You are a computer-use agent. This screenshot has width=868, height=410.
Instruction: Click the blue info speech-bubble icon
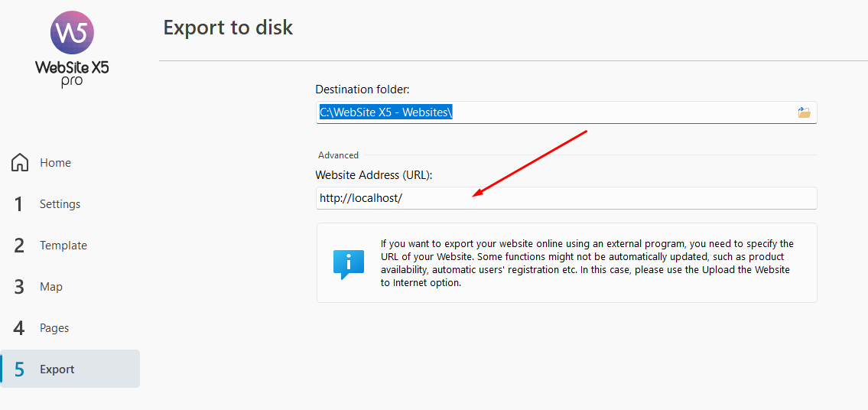pyautogui.click(x=348, y=263)
